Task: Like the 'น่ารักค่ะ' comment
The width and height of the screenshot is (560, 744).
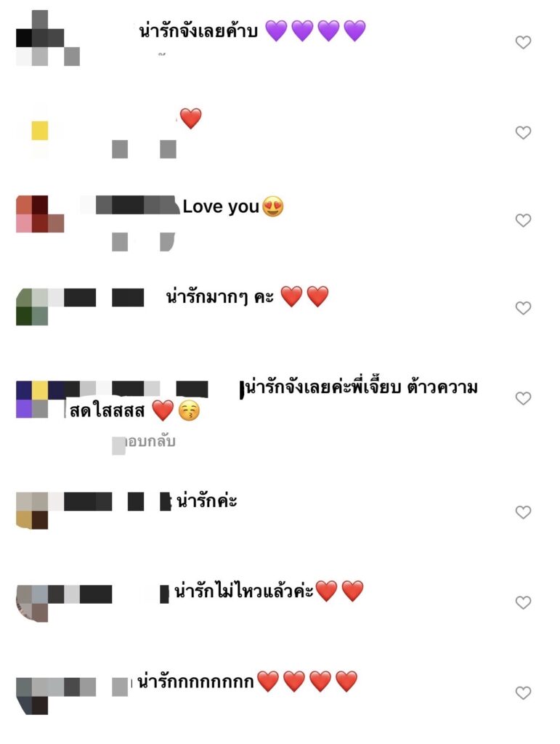Action: [523, 512]
